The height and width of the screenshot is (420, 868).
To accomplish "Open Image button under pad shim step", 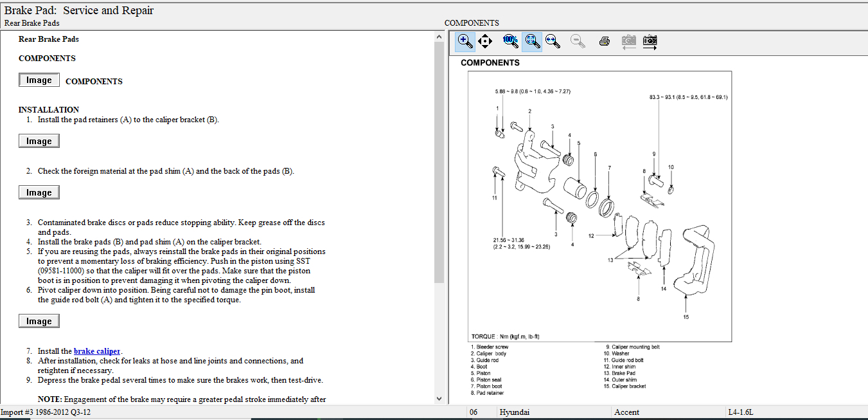I will tap(39, 192).
